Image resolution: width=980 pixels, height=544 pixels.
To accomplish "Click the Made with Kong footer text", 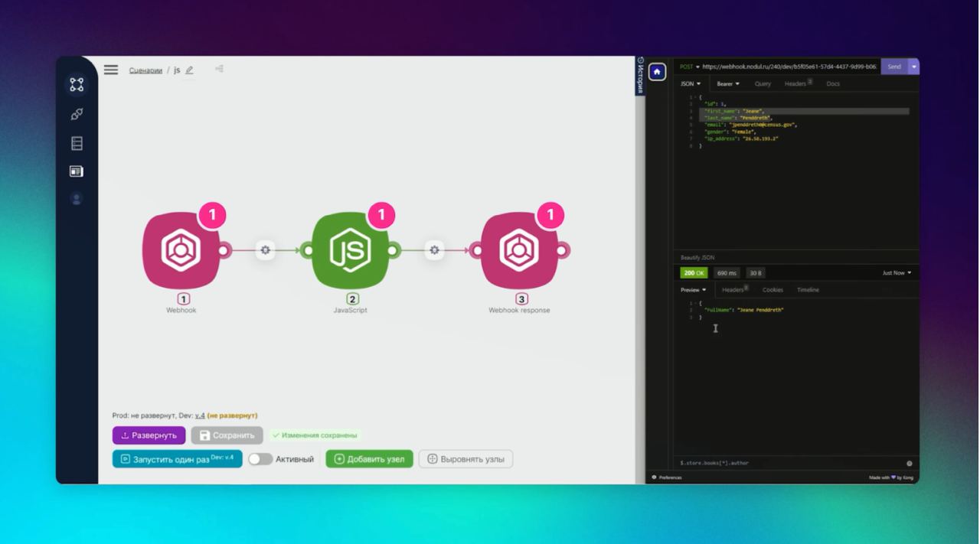I will coord(892,477).
